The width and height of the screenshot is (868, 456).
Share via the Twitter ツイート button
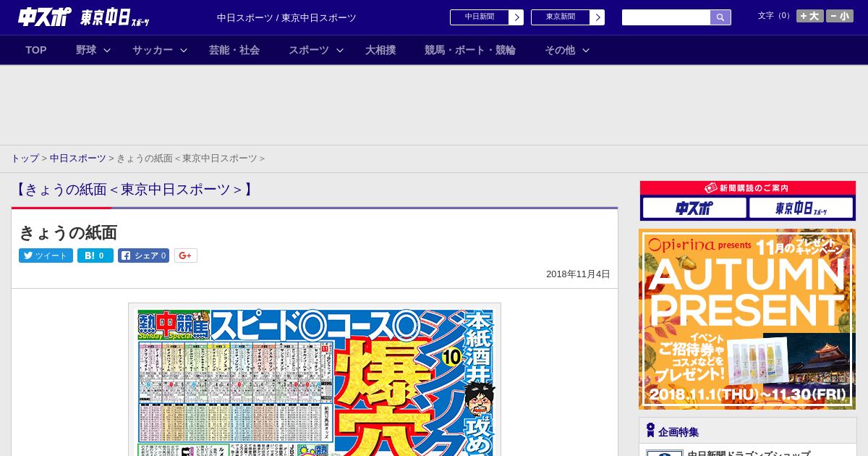click(46, 256)
